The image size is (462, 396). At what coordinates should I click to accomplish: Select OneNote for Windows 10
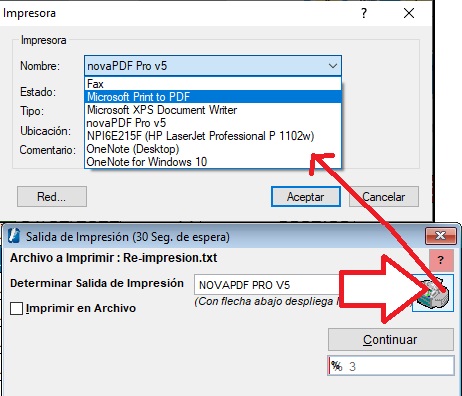(213, 162)
